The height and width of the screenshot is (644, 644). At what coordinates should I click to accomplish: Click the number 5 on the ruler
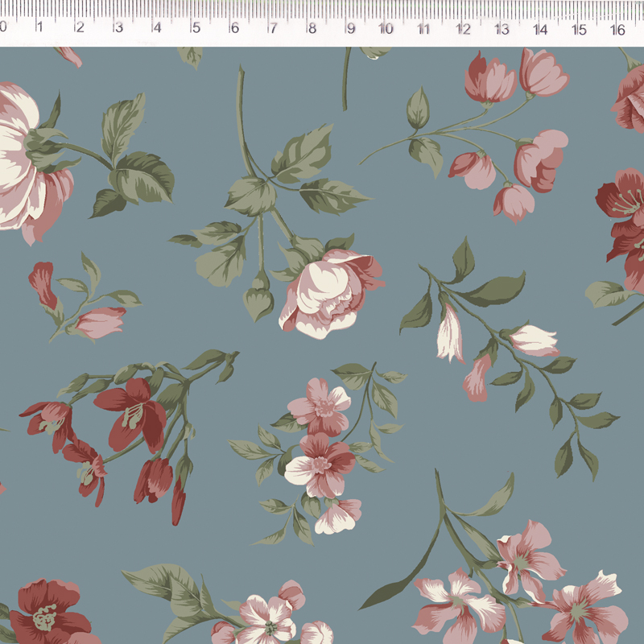(x=196, y=29)
